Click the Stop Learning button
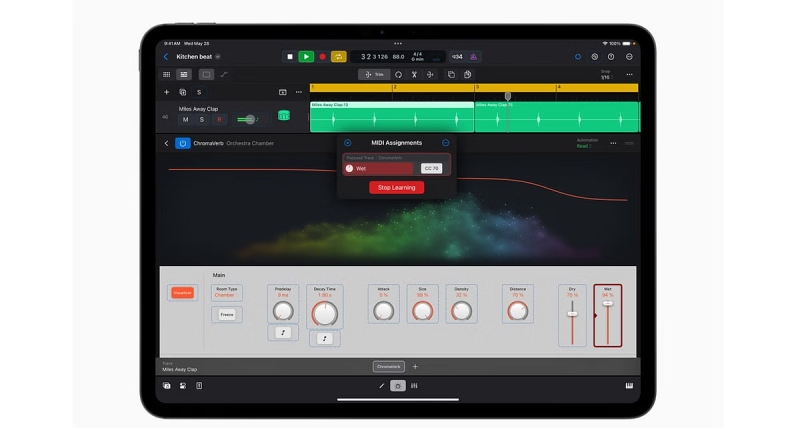The height and width of the screenshot is (428, 800). point(396,188)
